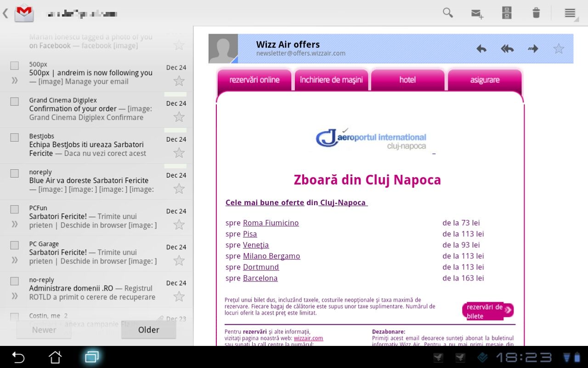
Task: Open the wizzair.com link
Action: 308,338
